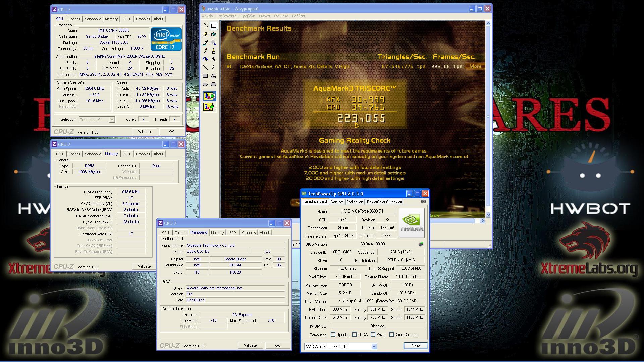Pick the Color Picker eyedropper tool

[x=205, y=43]
